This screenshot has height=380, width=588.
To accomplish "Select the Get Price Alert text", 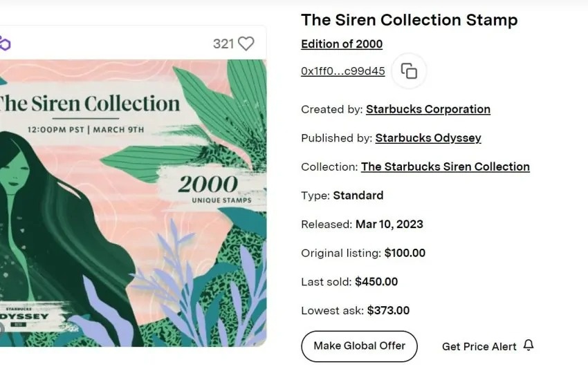I will 479,346.
